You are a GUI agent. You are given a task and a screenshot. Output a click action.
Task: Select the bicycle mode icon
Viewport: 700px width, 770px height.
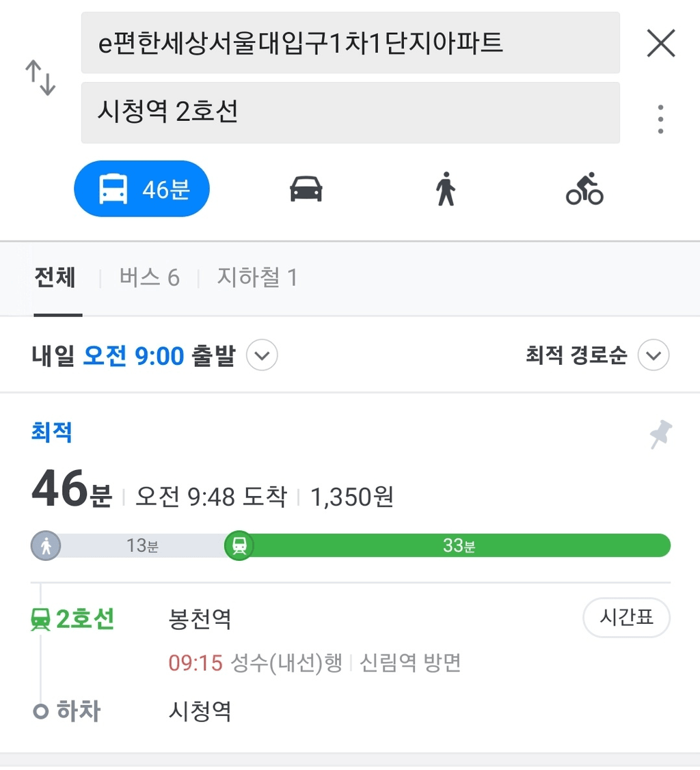point(584,189)
